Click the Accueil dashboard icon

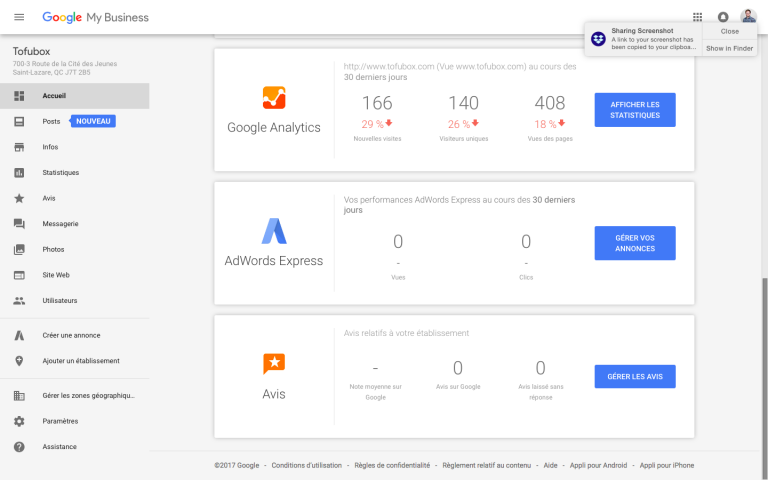coord(19,96)
